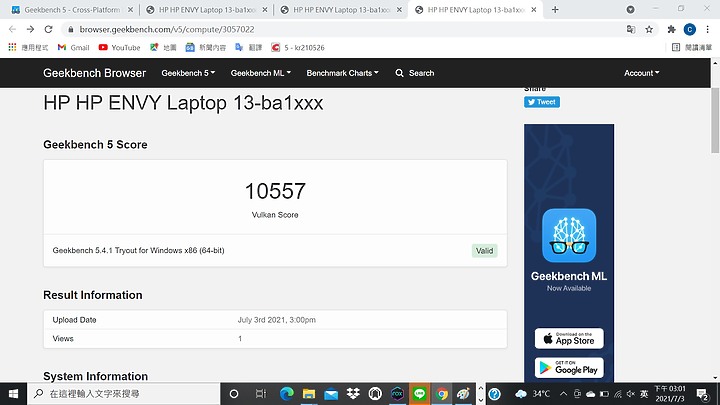The width and height of the screenshot is (720, 405).
Task: Click the Get it on Google Play button
Action: coord(569,368)
